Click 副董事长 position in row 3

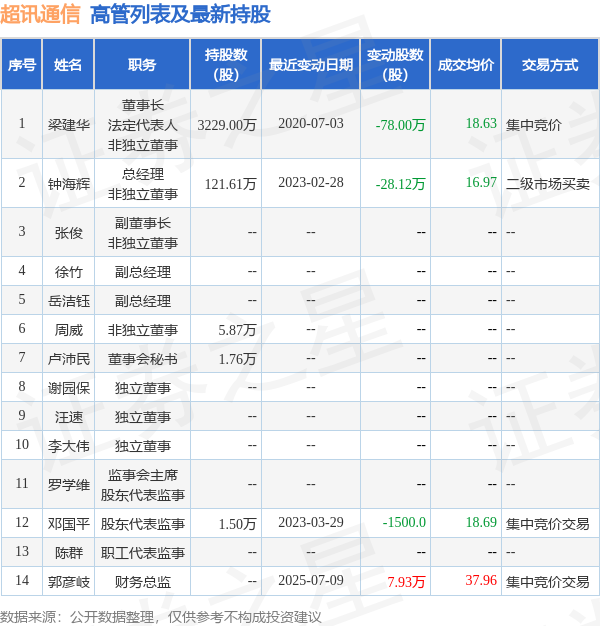143,223
